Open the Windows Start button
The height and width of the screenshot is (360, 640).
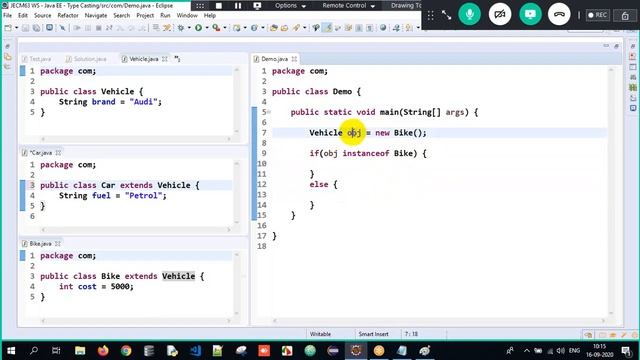coord(11,351)
